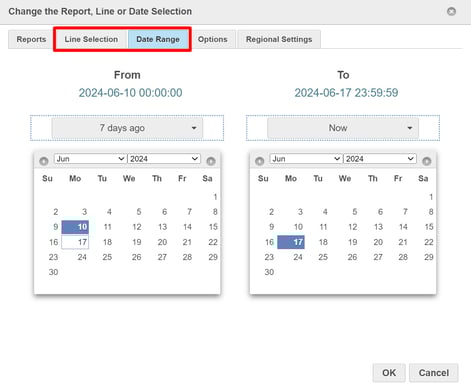The width and height of the screenshot is (471, 390).
Task: Select June 17 in From calendar
Action: tap(75, 242)
